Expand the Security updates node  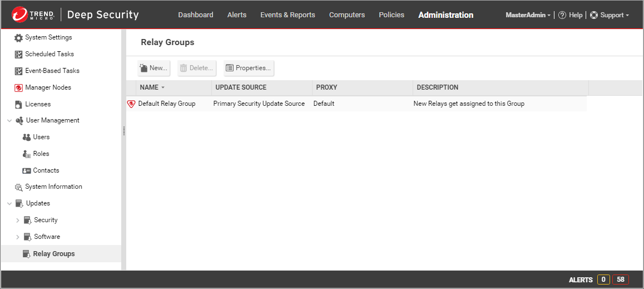pyautogui.click(x=18, y=221)
